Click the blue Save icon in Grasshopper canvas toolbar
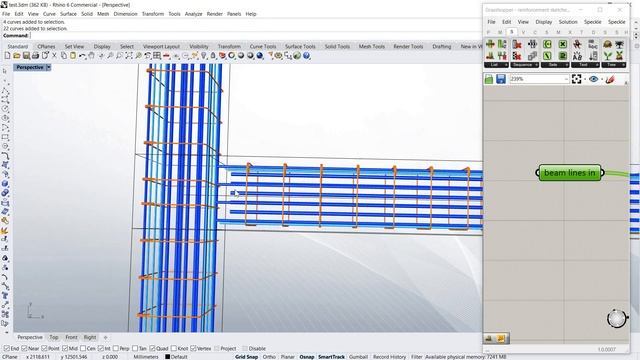Viewport: 640px width, 360px height. [x=501, y=79]
